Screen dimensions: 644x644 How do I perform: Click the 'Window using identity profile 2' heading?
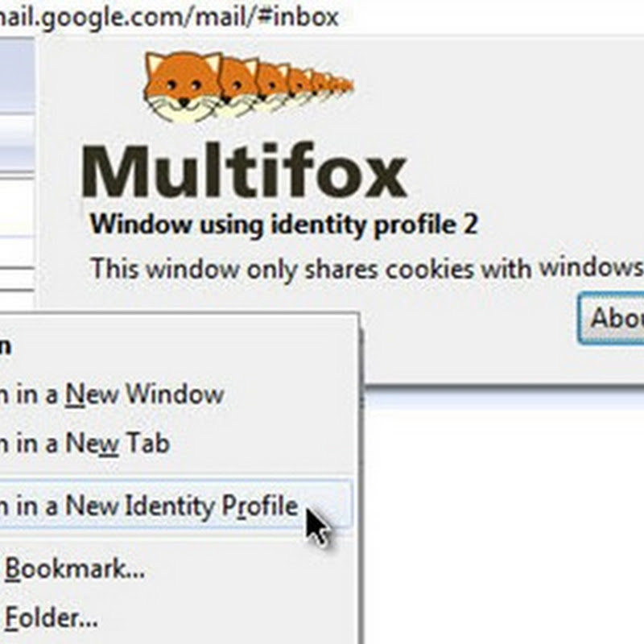pyautogui.click(x=284, y=225)
